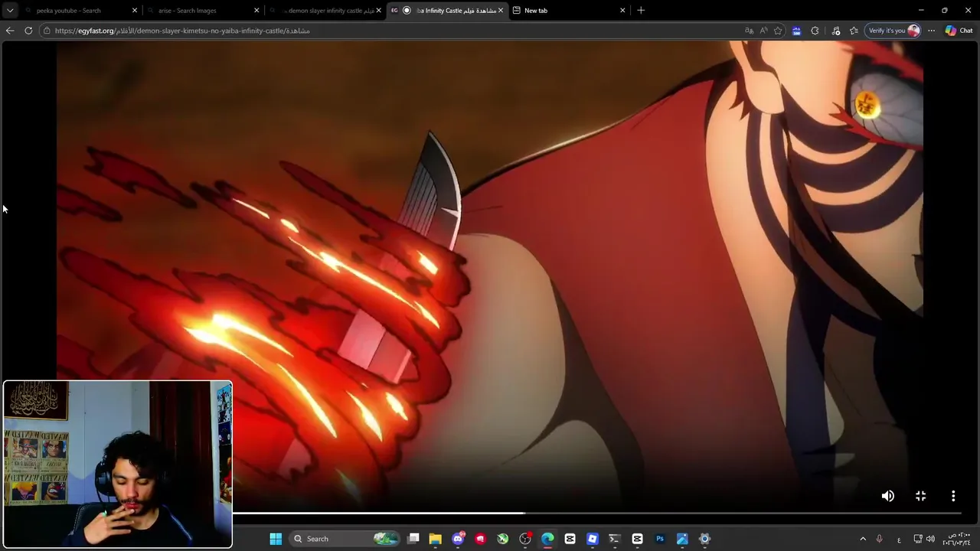
Task: Close the 'arise - Search Images' tab
Action: point(256,11)
